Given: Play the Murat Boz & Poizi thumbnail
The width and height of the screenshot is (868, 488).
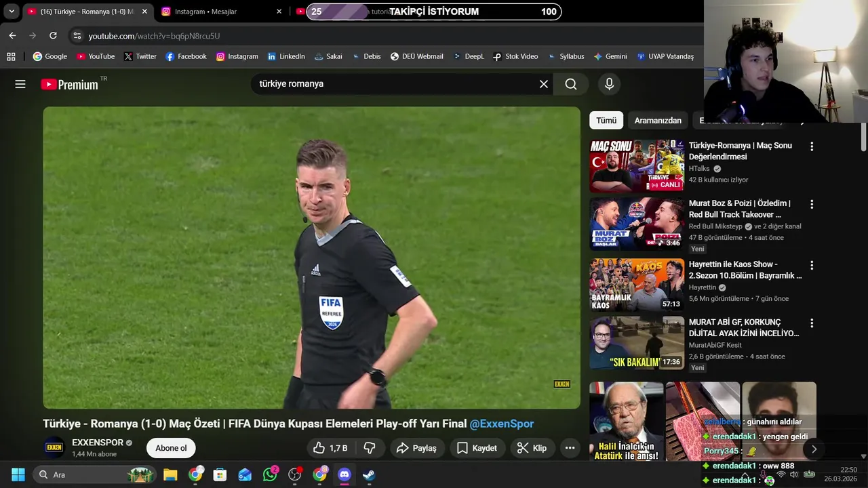Looking at the screenshot, I should coord(637,224).
